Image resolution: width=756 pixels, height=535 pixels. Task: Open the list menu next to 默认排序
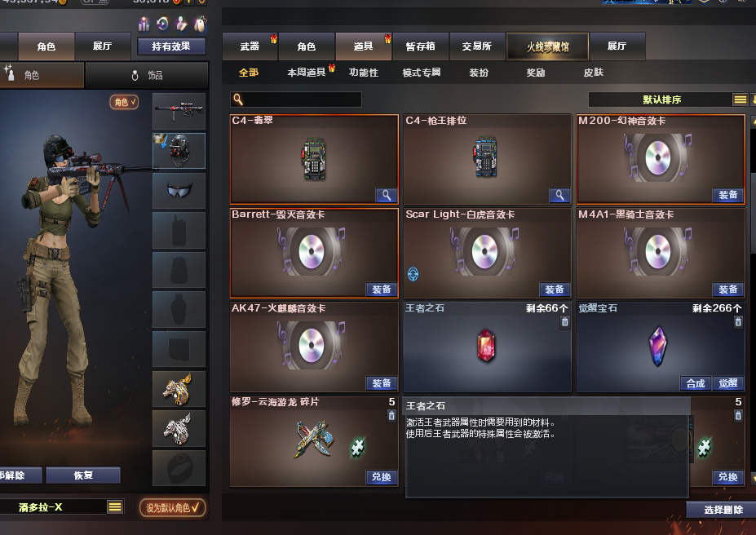click(740, 99)
